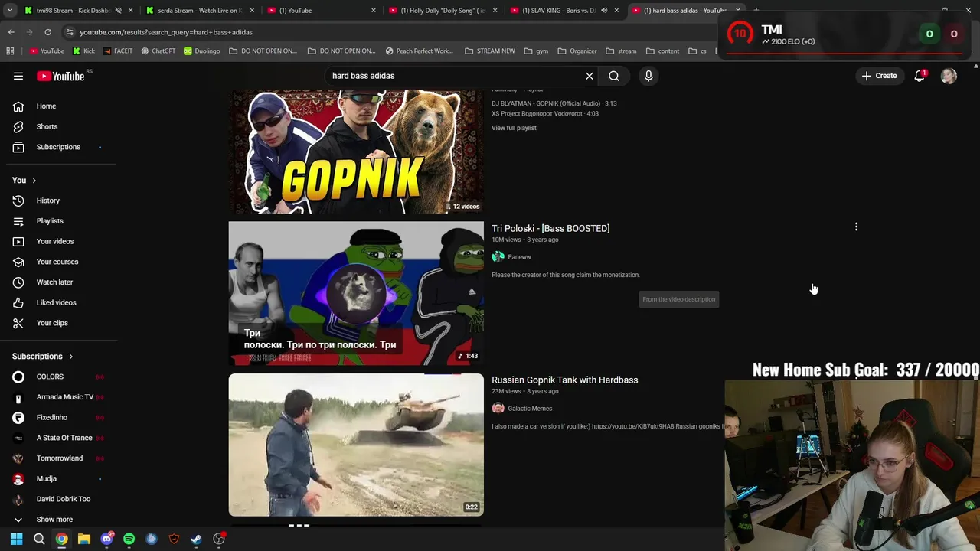Image resolution: width=980 pixels, height=551 pixels.
Task: Mute the SLAV KING tab audio icon
Action: [x=603, y=11]
